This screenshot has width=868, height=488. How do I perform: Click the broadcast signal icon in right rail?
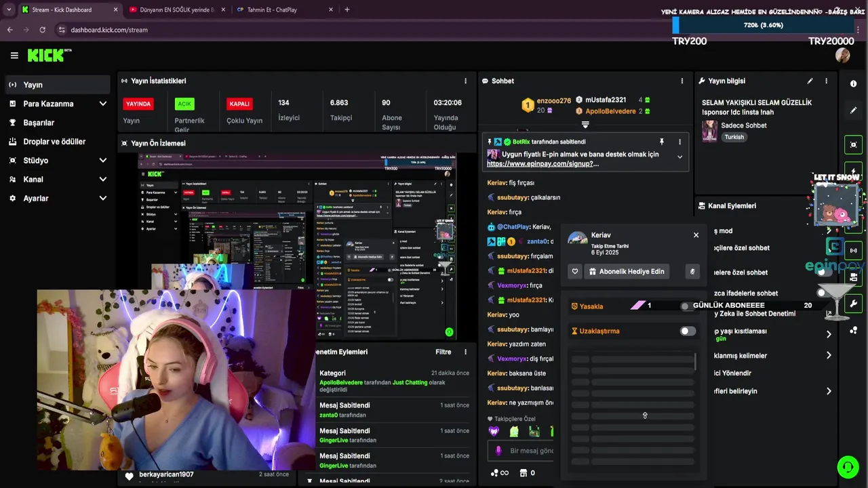pyautogui.click(x=853, y=250)
